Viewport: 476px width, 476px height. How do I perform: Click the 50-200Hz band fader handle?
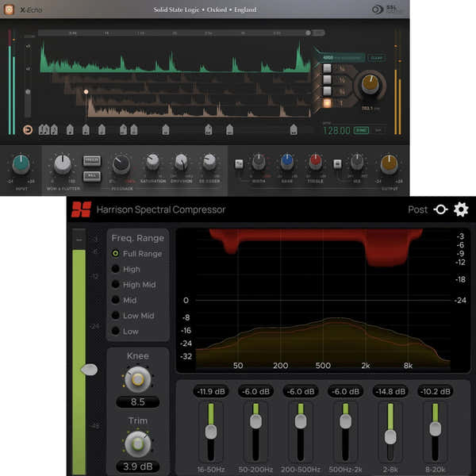[256, 422]
